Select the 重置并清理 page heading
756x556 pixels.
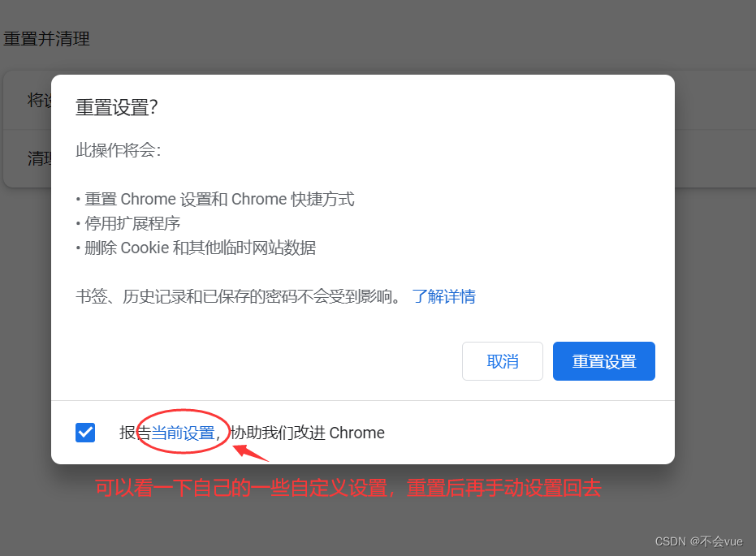pyautogui.click(x=46, y=39)
